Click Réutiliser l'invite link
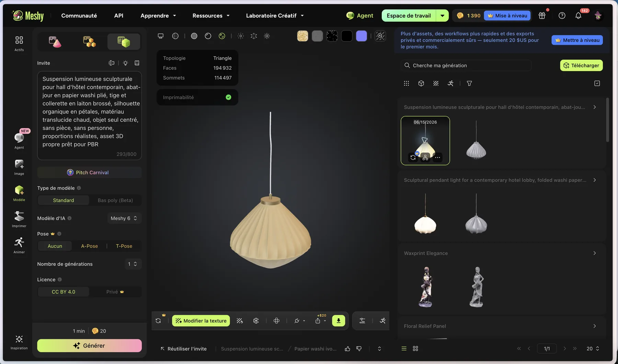 coord(184,349)
